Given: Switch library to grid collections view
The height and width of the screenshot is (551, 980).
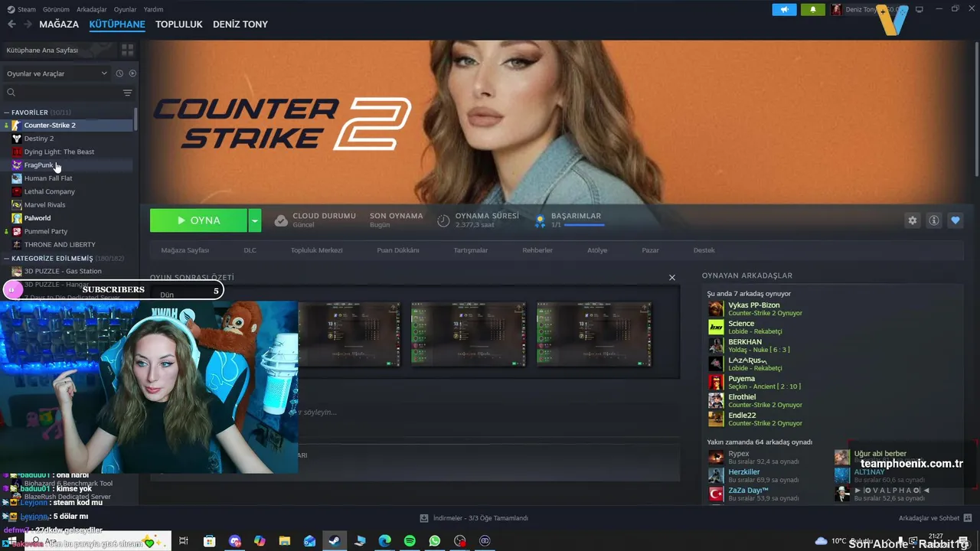Looking at the screenshot, I should [x=128, y=50].
